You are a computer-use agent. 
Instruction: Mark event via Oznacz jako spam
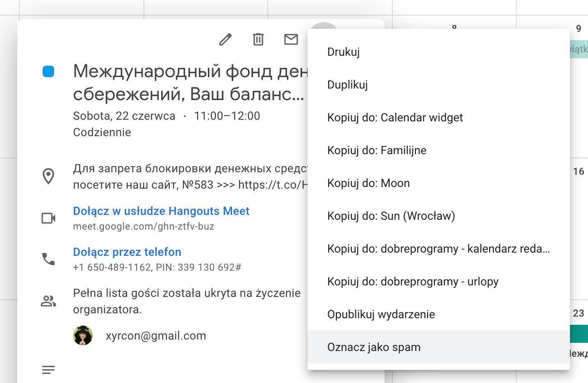click(x=374, y=347)
